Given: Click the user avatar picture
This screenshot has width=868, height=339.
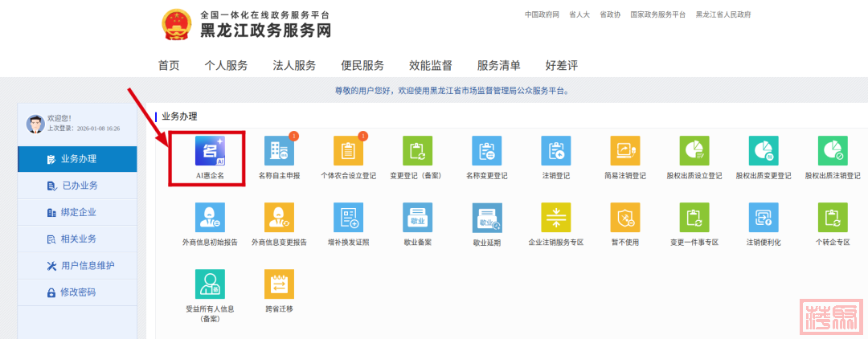Looking at the screenshot, I should tap(35, 123).
